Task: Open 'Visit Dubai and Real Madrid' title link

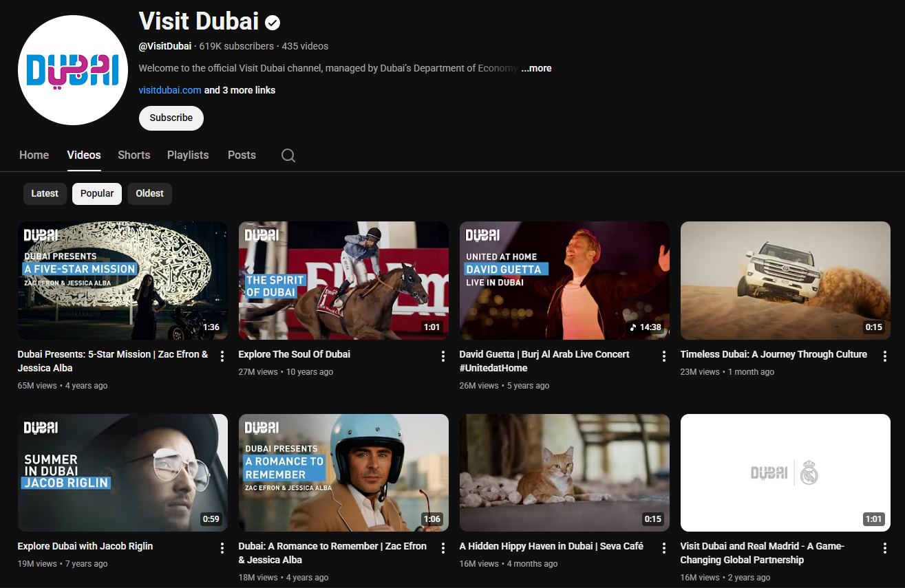Action: pos(763,553)
